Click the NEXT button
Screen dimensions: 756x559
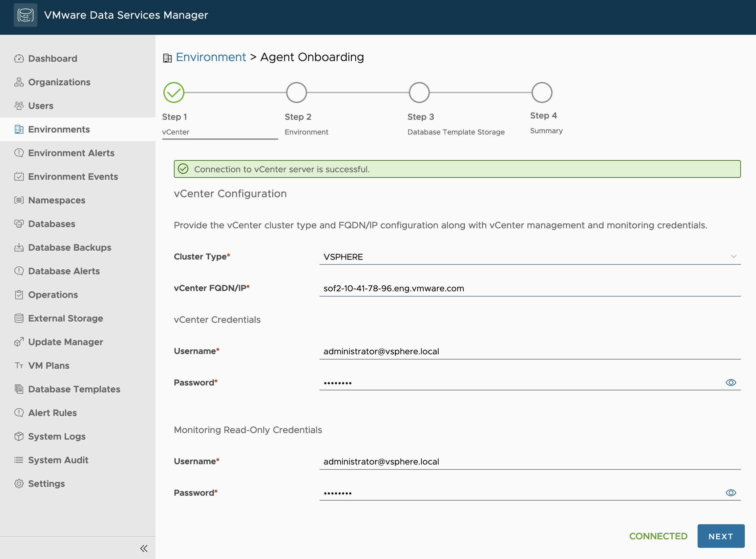pos(721,536)
